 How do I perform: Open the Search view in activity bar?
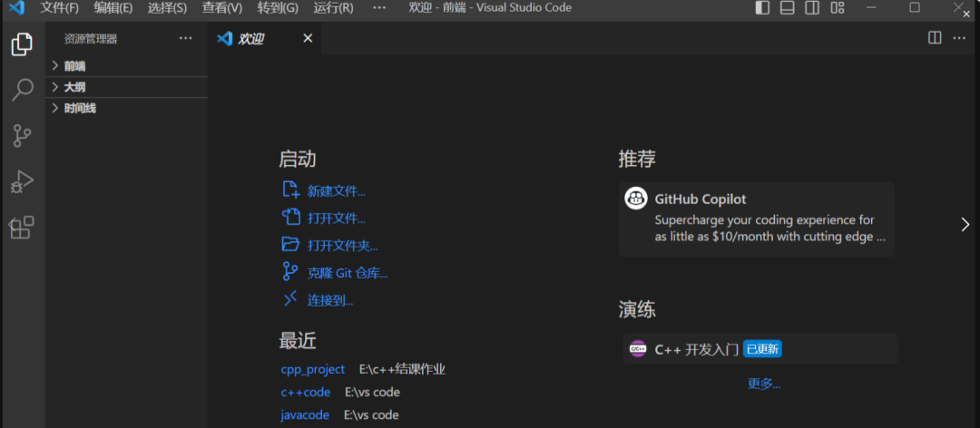pyautogui.click(x=22, y=90)
